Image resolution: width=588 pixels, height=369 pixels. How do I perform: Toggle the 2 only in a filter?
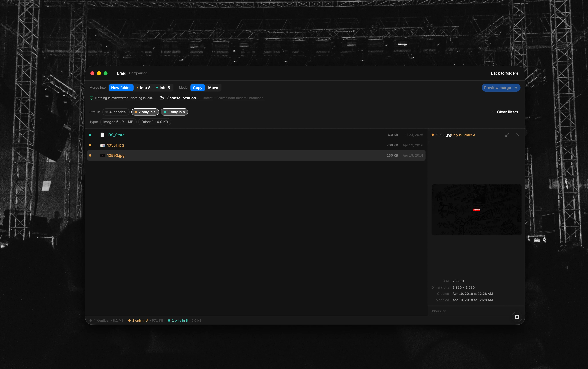click(145, 112)
